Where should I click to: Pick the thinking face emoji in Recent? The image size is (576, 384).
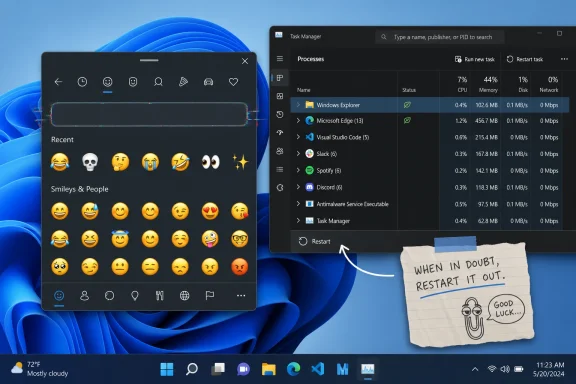pyautogui.click(x=120, y=162)
